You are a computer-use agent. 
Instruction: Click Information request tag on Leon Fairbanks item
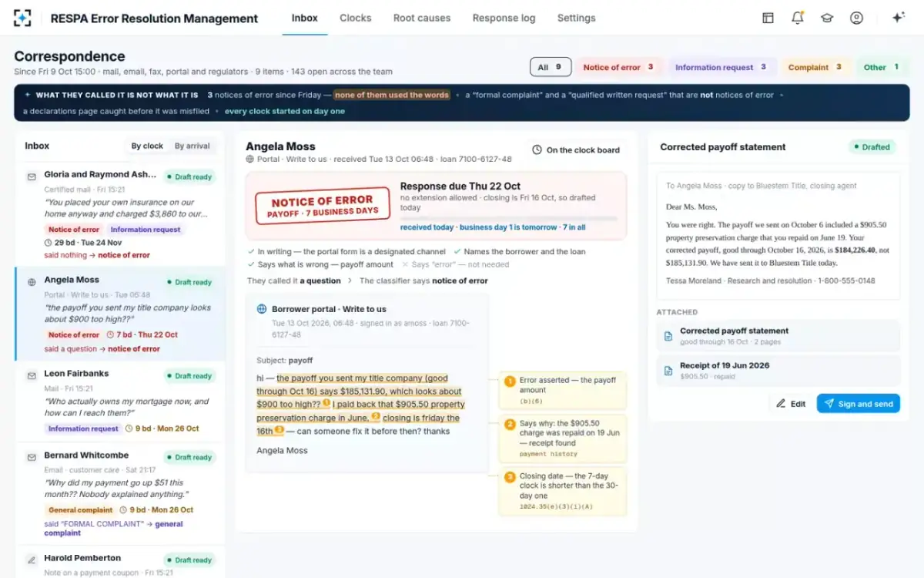pos(83,428)
